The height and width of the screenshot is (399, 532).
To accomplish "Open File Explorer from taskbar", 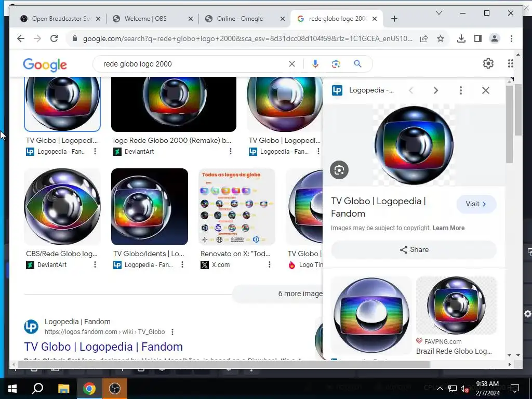I will (x=63, y=388).
